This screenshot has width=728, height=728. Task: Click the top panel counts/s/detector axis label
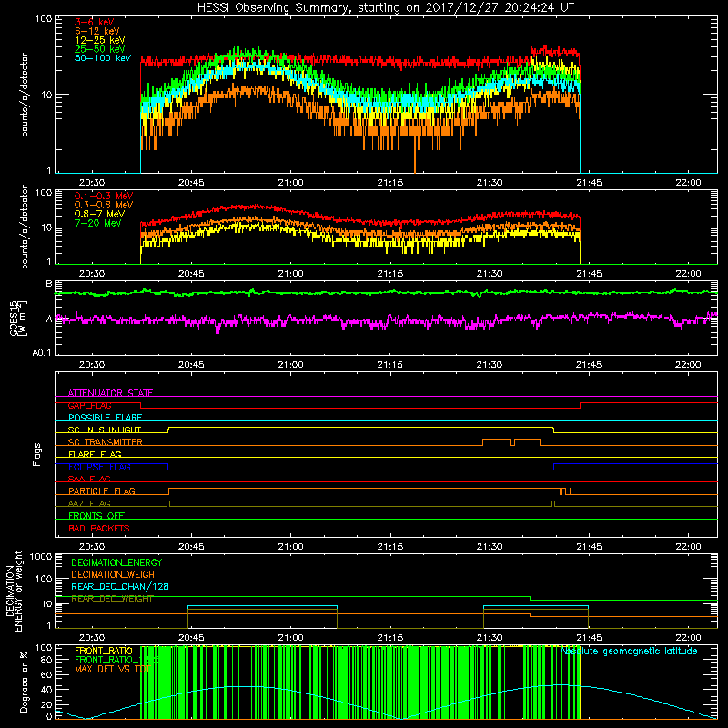[25, 95]
